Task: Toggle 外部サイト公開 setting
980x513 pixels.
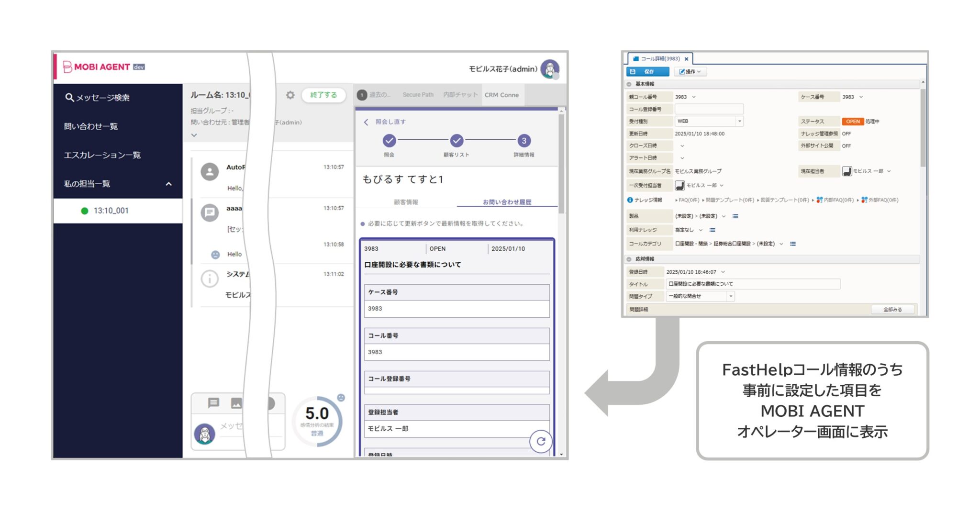Action: click(846, 146)
